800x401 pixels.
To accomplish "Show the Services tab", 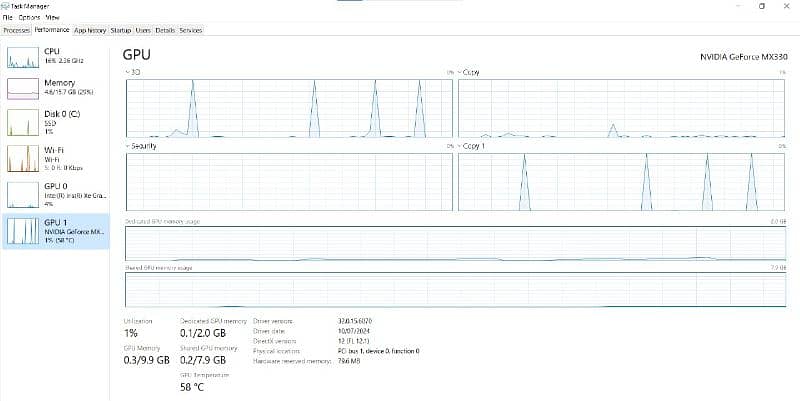I will click(190, 30).
